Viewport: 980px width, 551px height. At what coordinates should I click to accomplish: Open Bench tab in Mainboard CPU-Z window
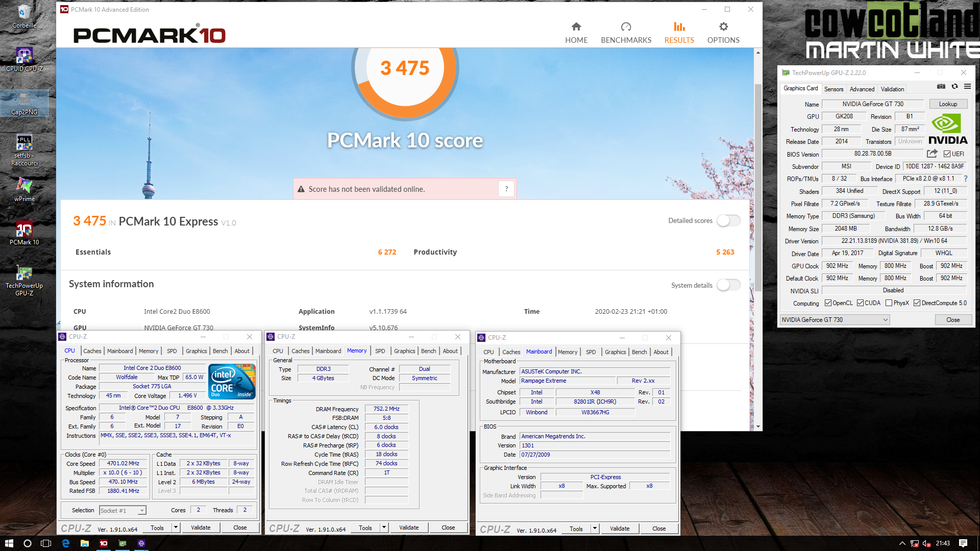click(x=639, y=352)
